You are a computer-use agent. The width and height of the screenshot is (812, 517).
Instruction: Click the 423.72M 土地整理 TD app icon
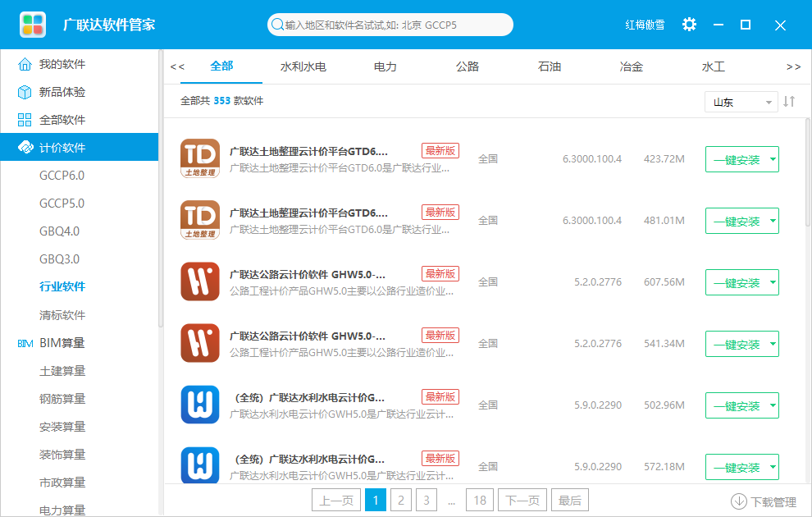(x=200, y=158)
